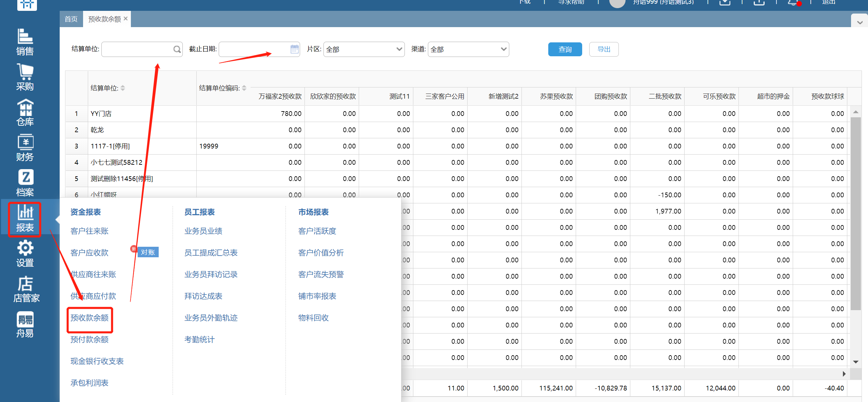Open 供应商应付款 report
This screenshot has width=868, height=402.
tap(93, 296)
